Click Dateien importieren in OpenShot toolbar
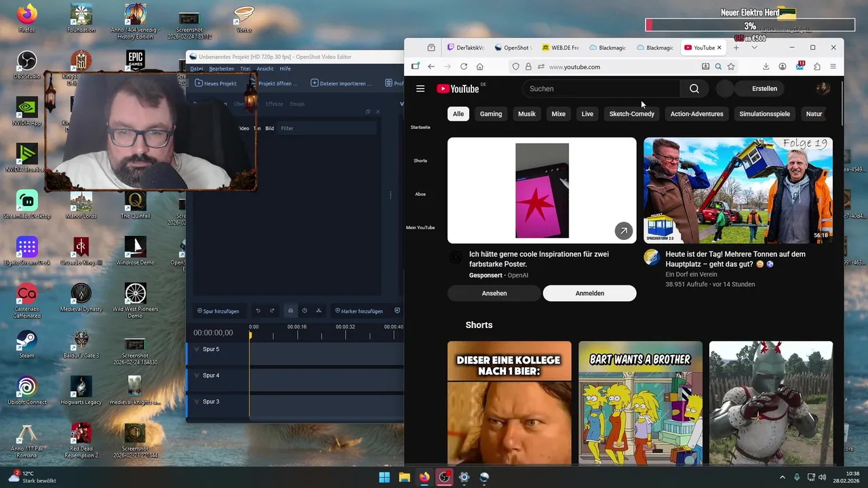 pos(341,83)
